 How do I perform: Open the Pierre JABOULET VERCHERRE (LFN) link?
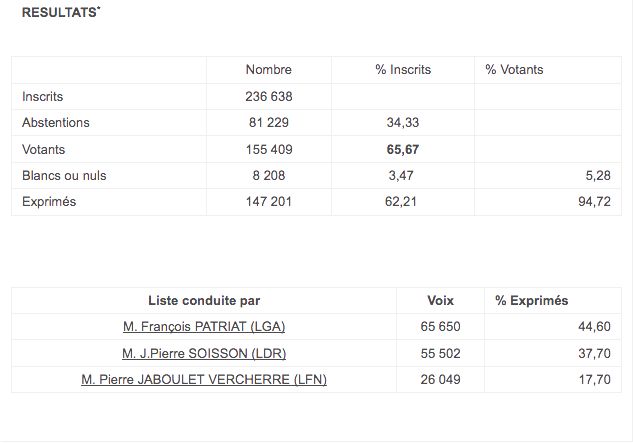coord(204,380)
